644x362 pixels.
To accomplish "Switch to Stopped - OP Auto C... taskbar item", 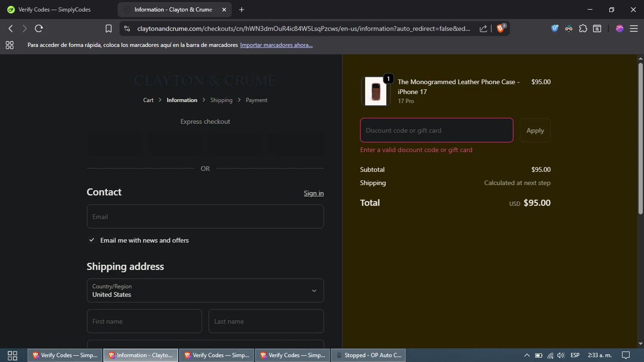I will [368, 355].
